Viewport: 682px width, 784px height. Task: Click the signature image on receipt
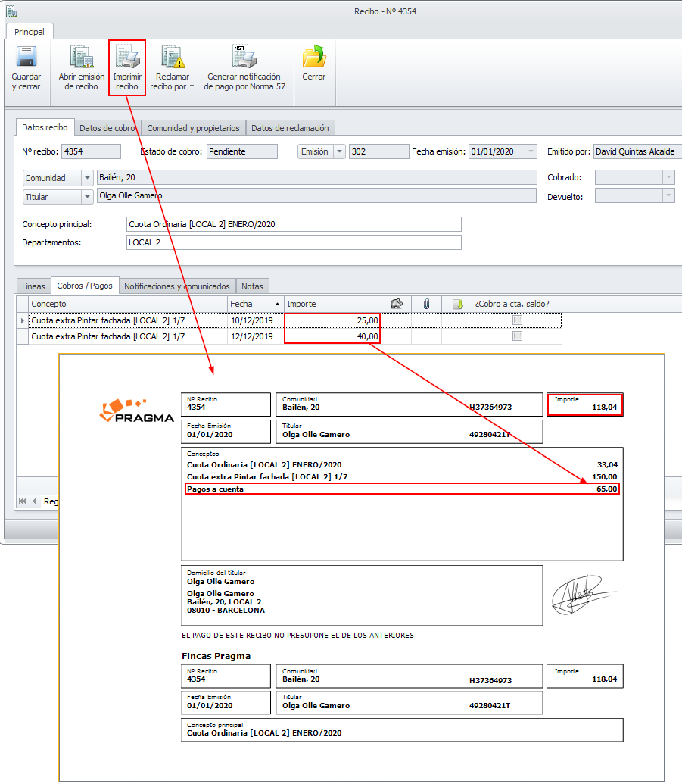tap(584, 595)
